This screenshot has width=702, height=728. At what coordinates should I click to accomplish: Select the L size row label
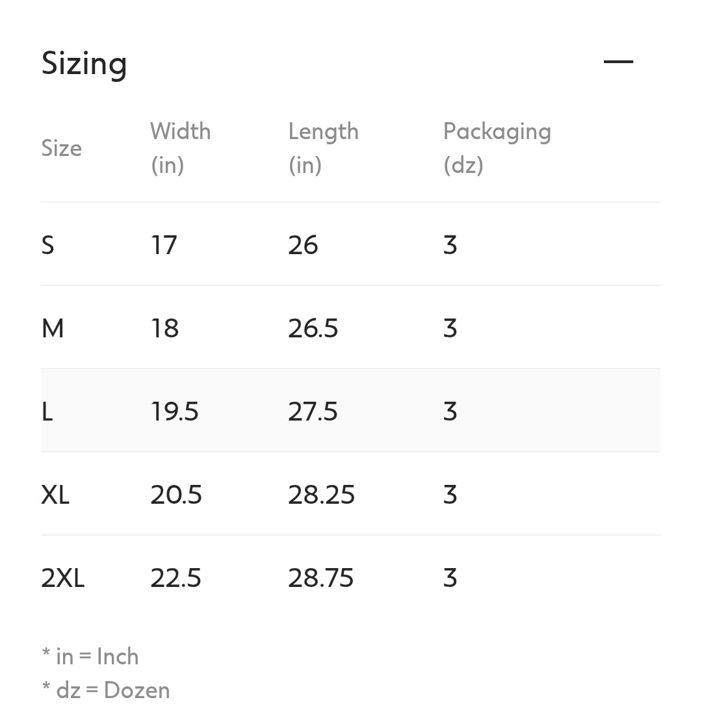click(47, 411)
